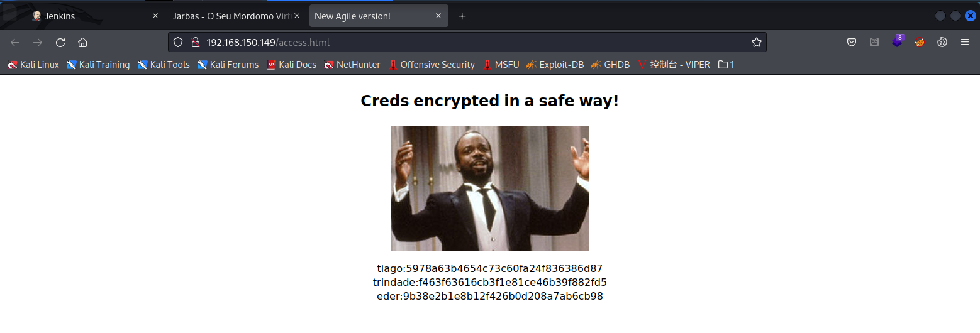This screenshot has width=980, height=333.
Task: Reload the current page
Action: (60, 43)
